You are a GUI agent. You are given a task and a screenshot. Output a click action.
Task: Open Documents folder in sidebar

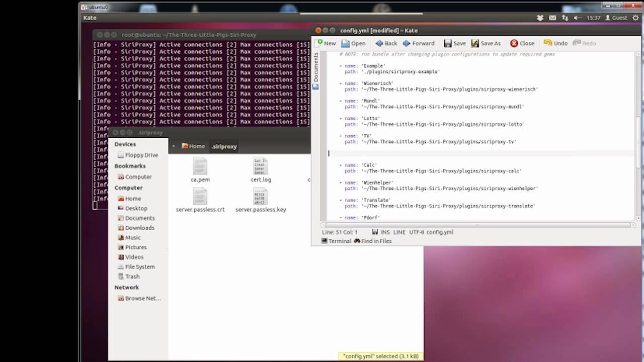[136, 218]
